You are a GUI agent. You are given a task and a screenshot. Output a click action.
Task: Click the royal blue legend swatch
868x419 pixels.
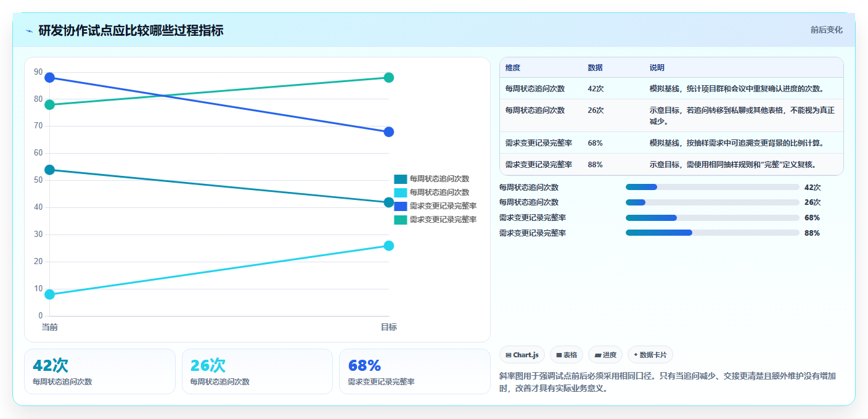(x=401, y=206)
